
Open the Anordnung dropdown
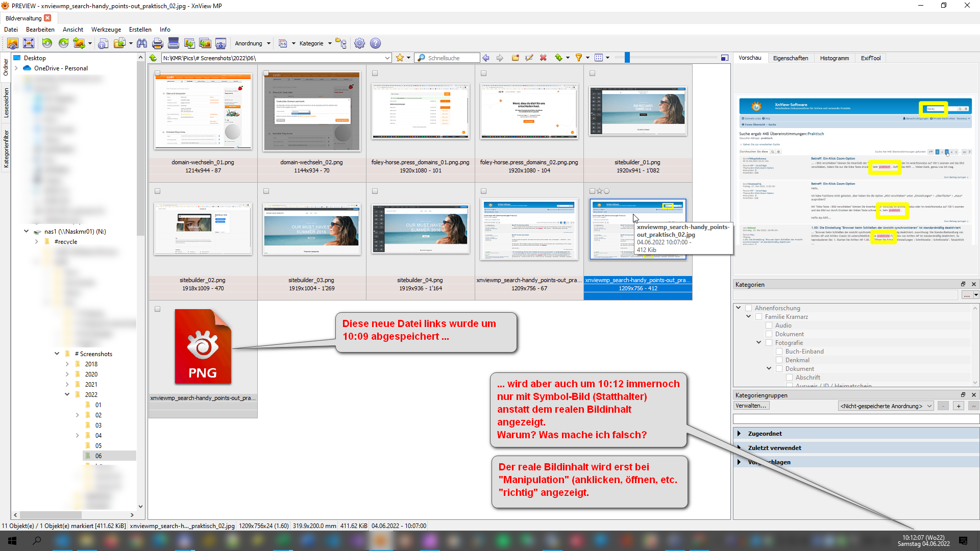[252, 43]
